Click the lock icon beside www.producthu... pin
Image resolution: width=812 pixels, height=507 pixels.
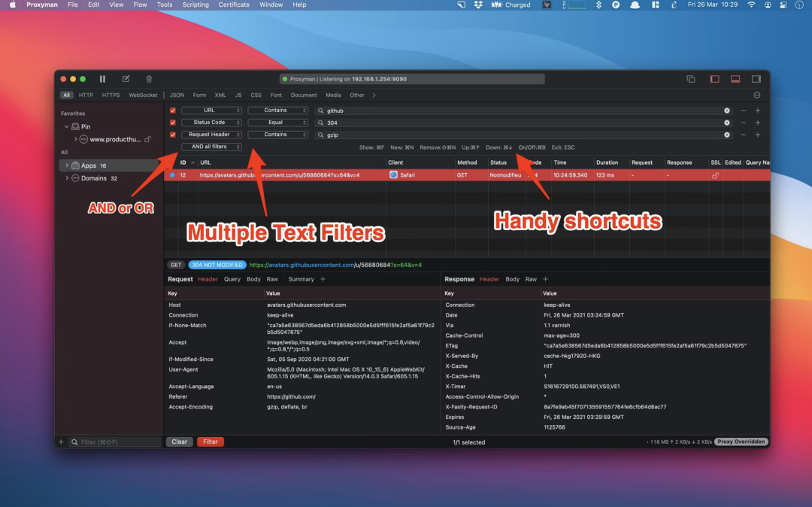[x=148, y=139]
